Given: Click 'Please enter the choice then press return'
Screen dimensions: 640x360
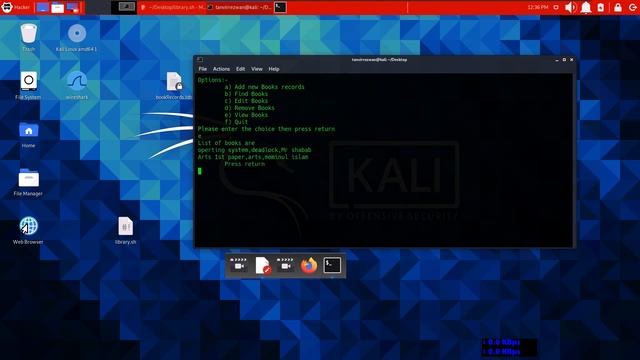Looking at the screenshot, I should (266, 129).
